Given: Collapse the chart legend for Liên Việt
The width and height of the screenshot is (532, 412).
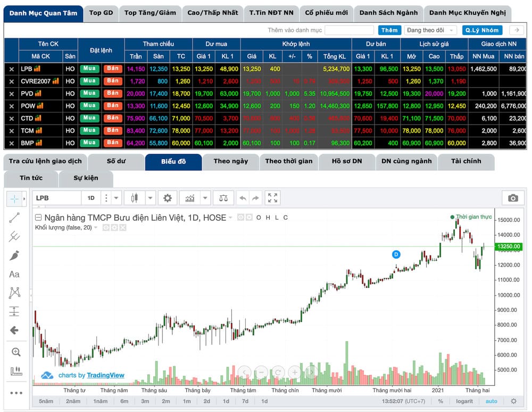Looking at the screenshot, I should coord(38,218).
